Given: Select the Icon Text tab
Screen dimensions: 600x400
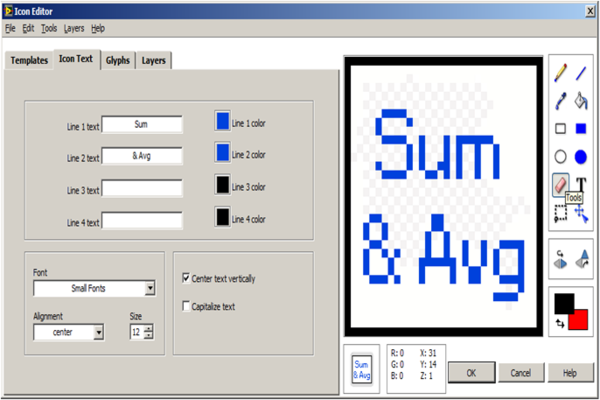Looking at the screenshot, I should pos(76,59).
